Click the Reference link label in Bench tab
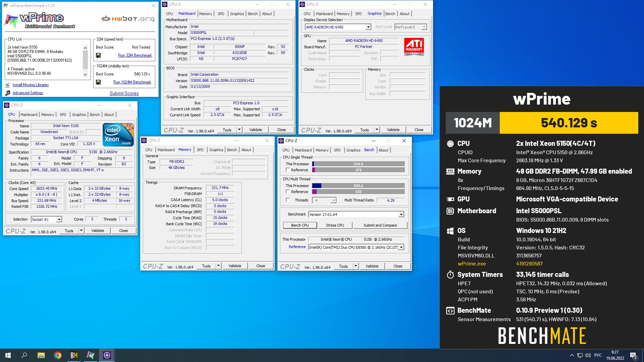The height and width of the screenshot is (362, 644). (297, 247)
